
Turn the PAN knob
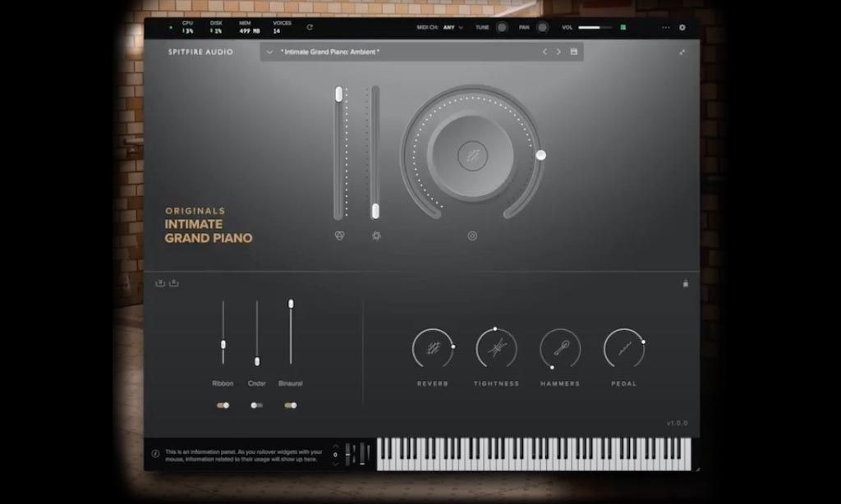(x=543, y=27)
